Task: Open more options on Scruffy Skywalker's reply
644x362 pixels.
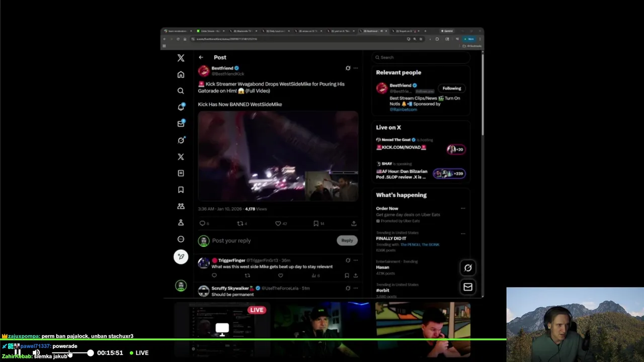Action: click(x=356, y=288)
